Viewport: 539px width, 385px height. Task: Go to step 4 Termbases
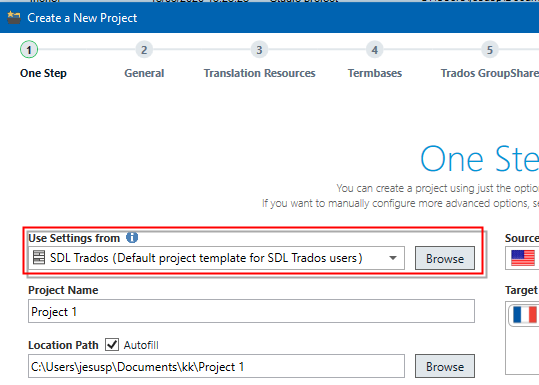point(375,50)
